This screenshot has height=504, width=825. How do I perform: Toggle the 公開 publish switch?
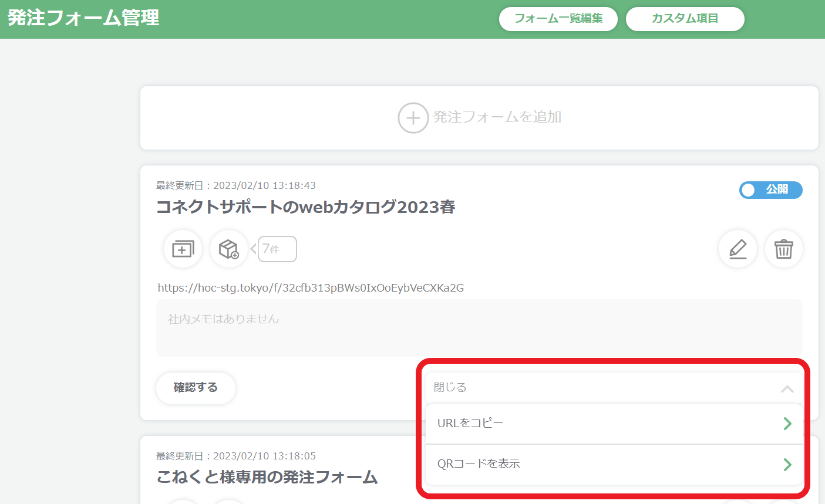click(770, 190)
